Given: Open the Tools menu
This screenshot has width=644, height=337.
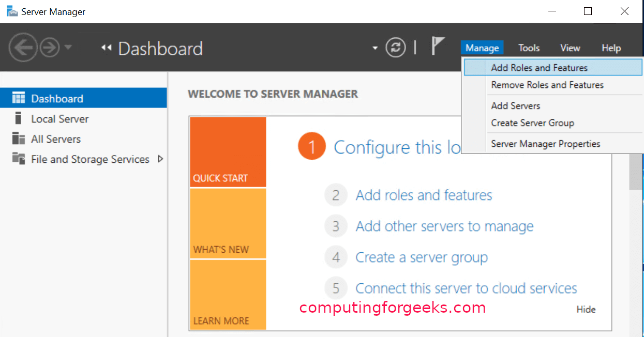Looking at the screenshot, I should [x=529, y=48].
